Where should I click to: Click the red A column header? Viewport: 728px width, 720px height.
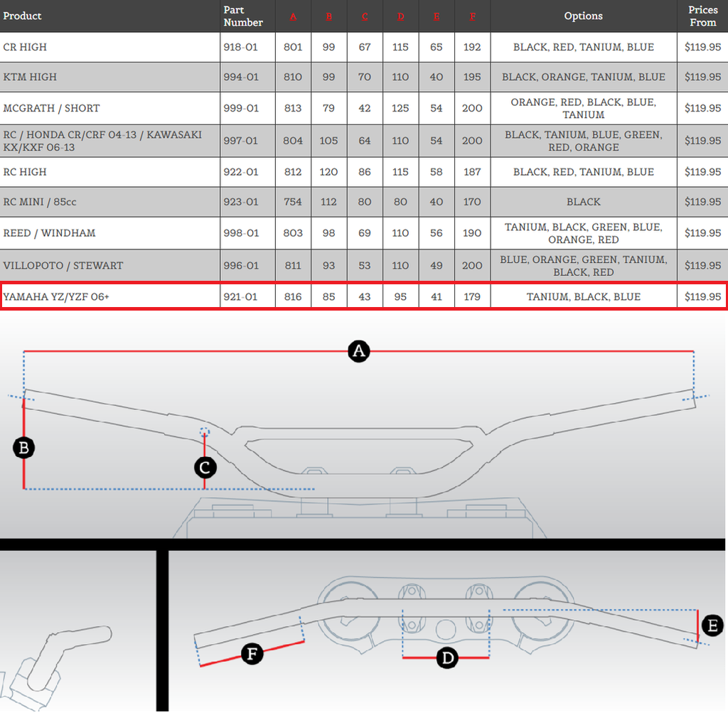coord(293,16)
